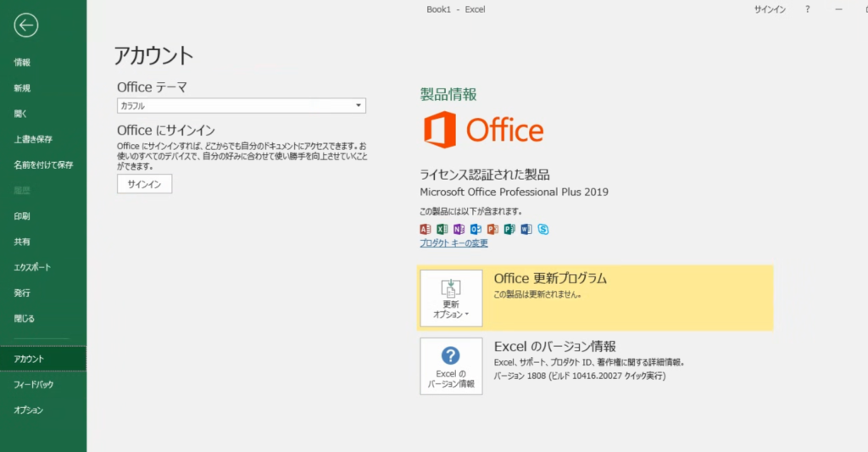The height and width of the screenshot is (452, 868).
Task: Open the 更新オプション dropdown button
Action: click(451, 298)
